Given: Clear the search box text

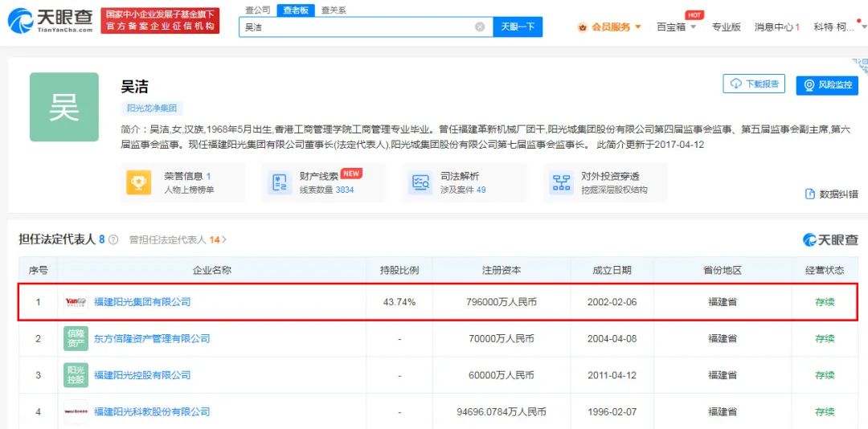Looking at the screenshot, I should 480,27.
